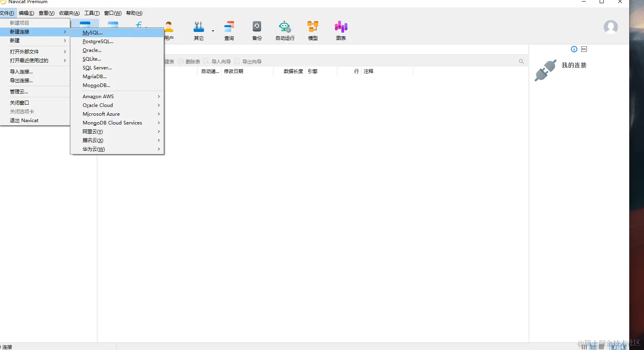
Task: Expand the Microsoft Azure submenu
Action: tap(117, 114)
